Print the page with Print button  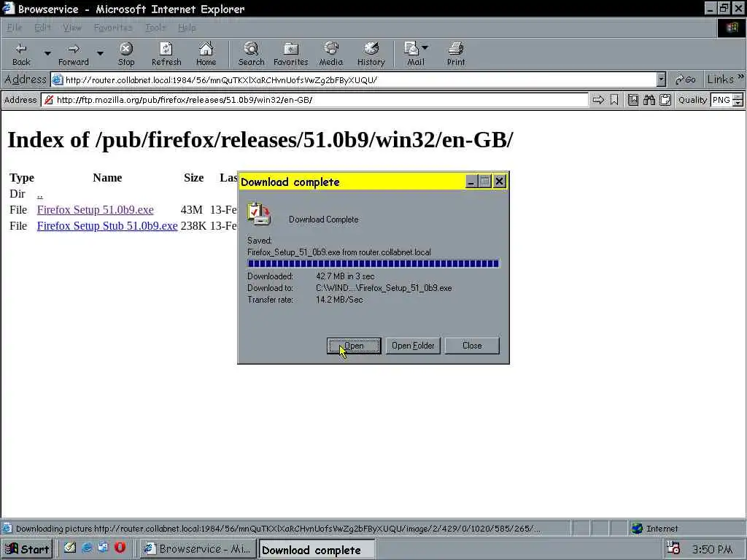455,54
